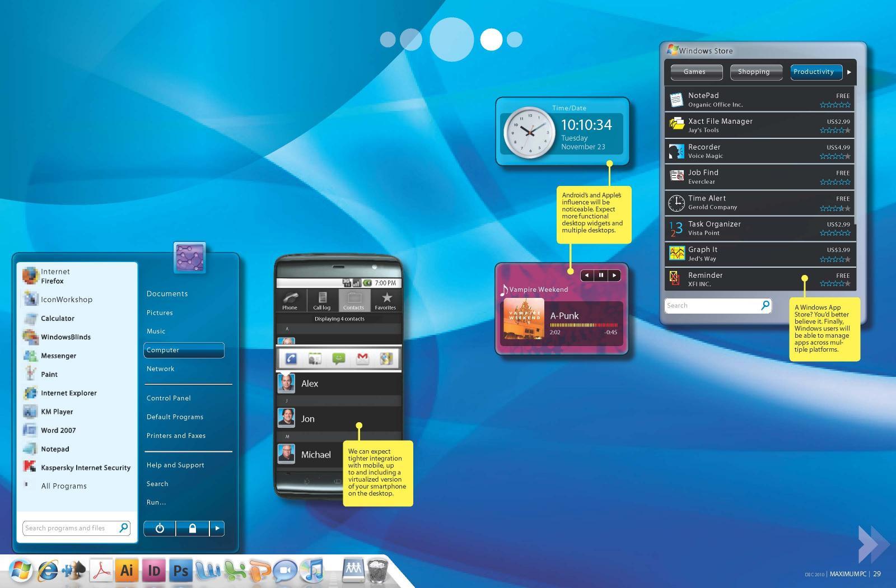The image size is (896, 588).
Task: Expand All Programs in Start menu
Action: [64, 486]
